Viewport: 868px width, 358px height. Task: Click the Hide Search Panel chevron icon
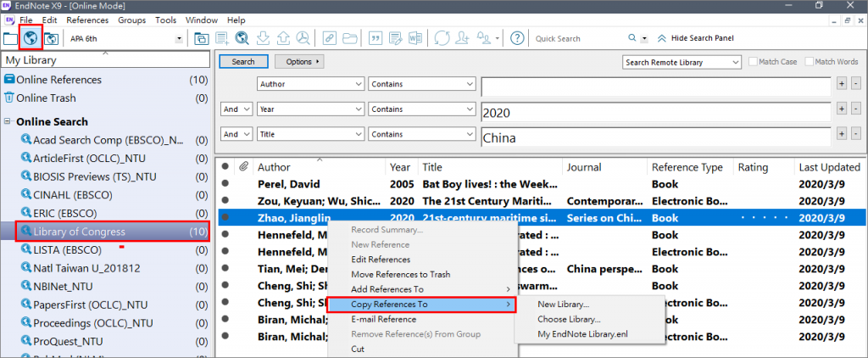click(x=661, y=38)
